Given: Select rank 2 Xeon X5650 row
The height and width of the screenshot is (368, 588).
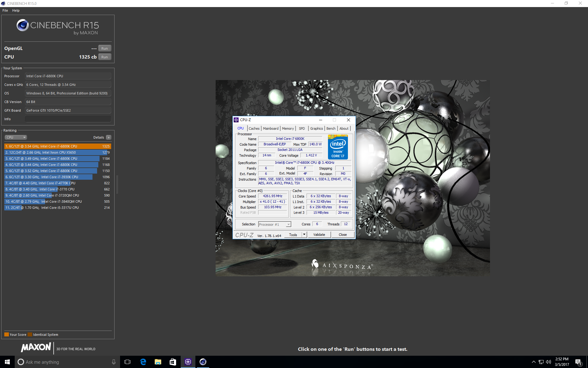Looking at the screenshot, I should click(x=58, y=152).
